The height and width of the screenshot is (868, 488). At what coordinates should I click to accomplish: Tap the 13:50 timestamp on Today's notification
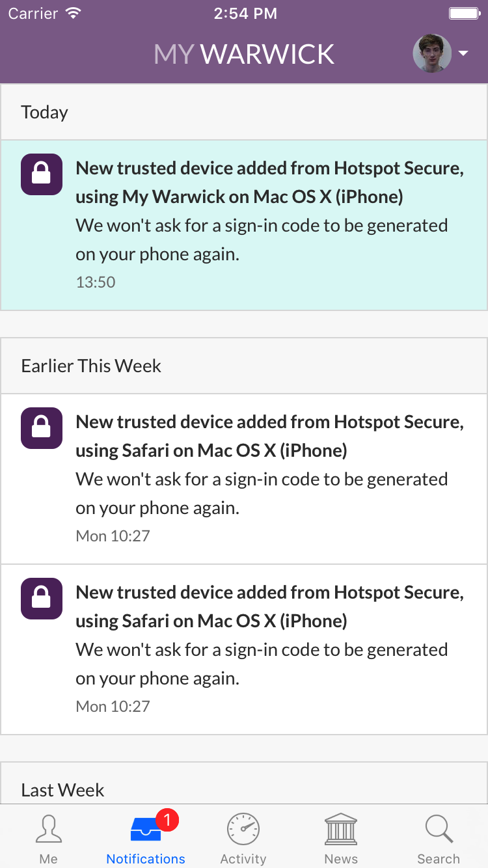pos(96,282)
